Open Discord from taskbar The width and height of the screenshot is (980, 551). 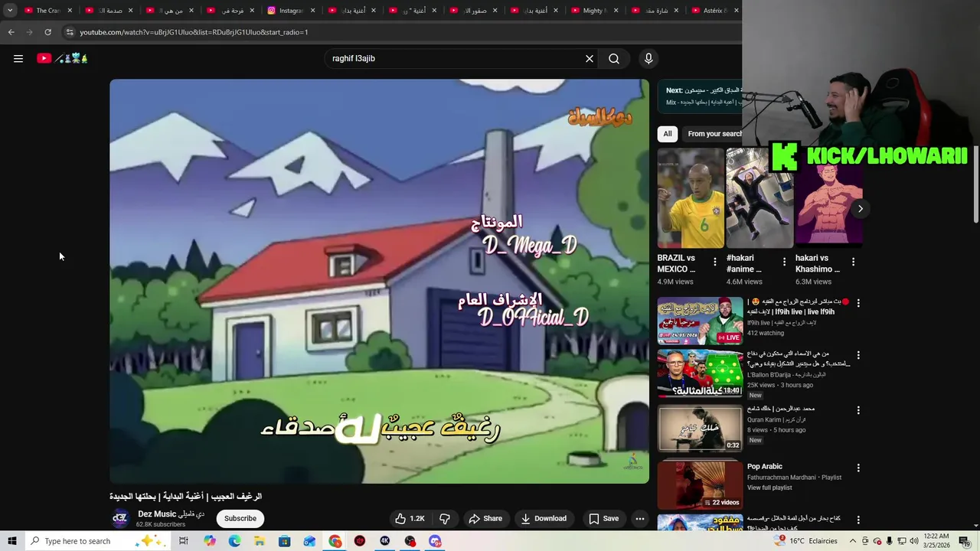pos(435,541)
